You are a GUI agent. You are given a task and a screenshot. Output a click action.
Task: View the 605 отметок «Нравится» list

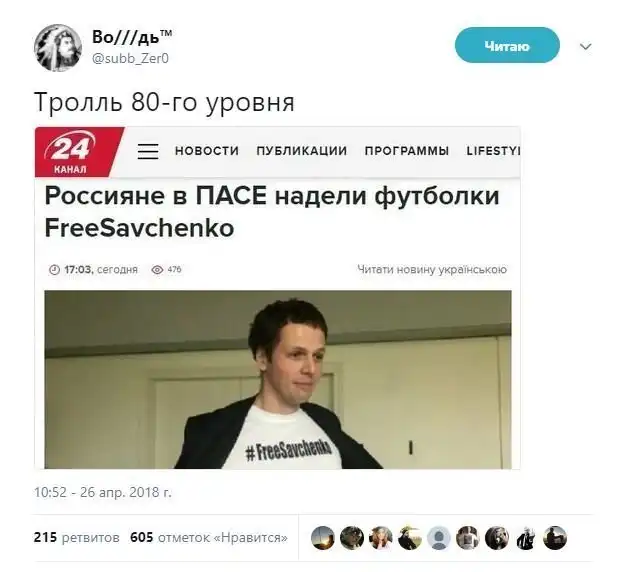click(x=209, y=538)
